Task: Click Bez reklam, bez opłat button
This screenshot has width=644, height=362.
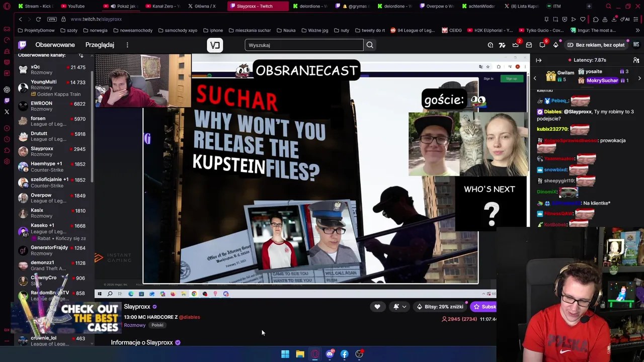Action: tap(596, 45)
